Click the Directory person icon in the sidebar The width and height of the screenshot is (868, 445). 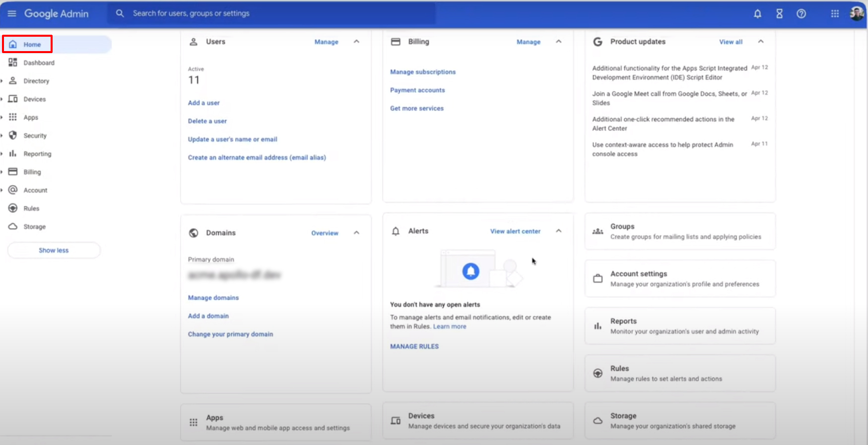pos(13,81)
